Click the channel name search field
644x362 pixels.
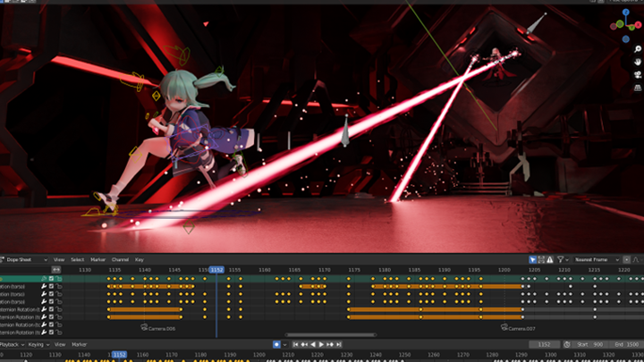point(25,270)
